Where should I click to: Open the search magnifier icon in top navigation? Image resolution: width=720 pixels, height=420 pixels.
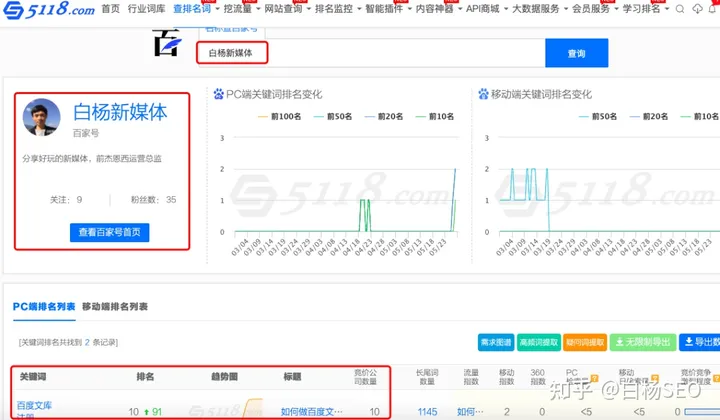(x=680, y=9)
